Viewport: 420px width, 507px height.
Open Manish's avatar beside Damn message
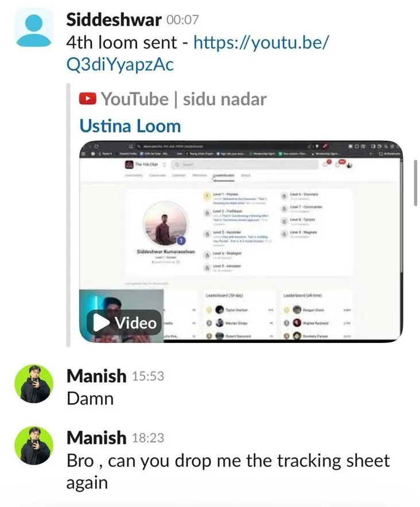coord(34,384)
